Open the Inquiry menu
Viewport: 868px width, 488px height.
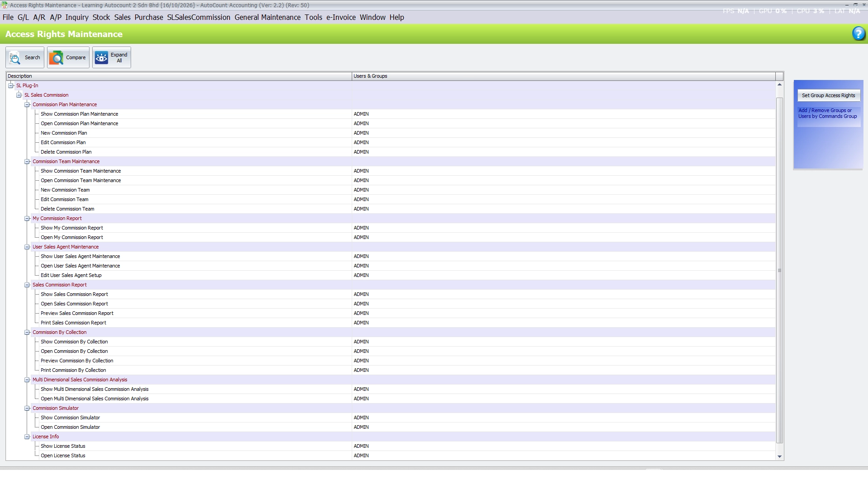77,17
